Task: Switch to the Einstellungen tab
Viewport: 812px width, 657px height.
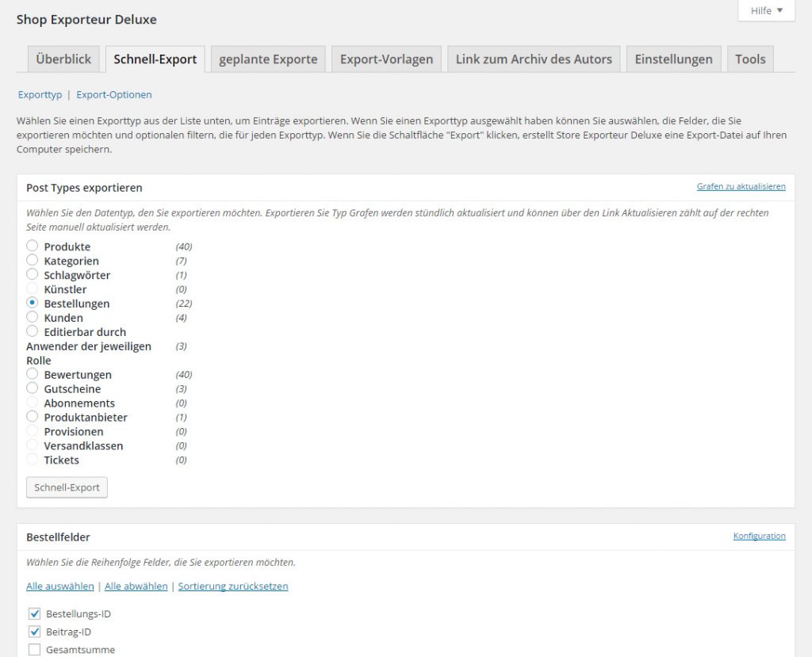Action: click(674, 59)
